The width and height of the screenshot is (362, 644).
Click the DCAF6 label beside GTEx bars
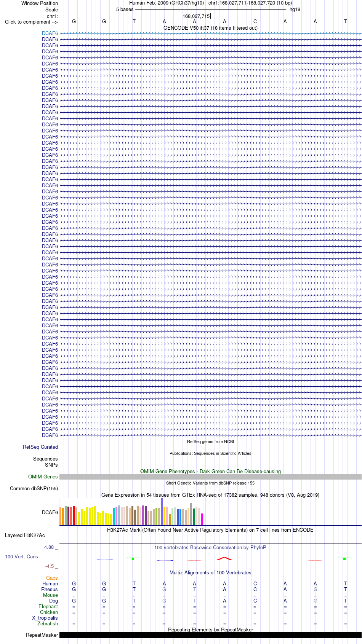[50, 512]
